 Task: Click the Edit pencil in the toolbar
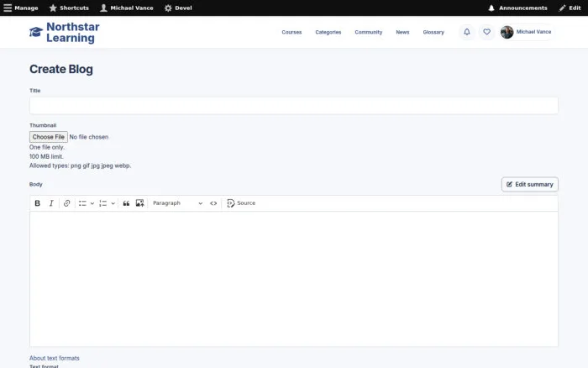tap(570, 8)
